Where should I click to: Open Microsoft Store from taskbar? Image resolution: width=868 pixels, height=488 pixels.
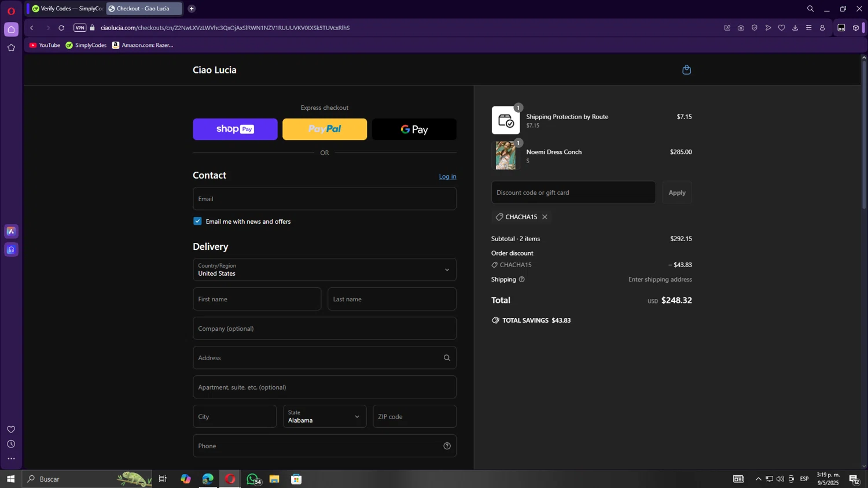click(x=296, y=479)
